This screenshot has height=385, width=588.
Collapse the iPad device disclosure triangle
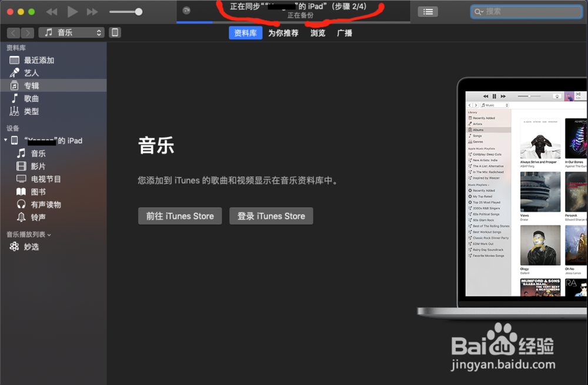coord(6,140)
